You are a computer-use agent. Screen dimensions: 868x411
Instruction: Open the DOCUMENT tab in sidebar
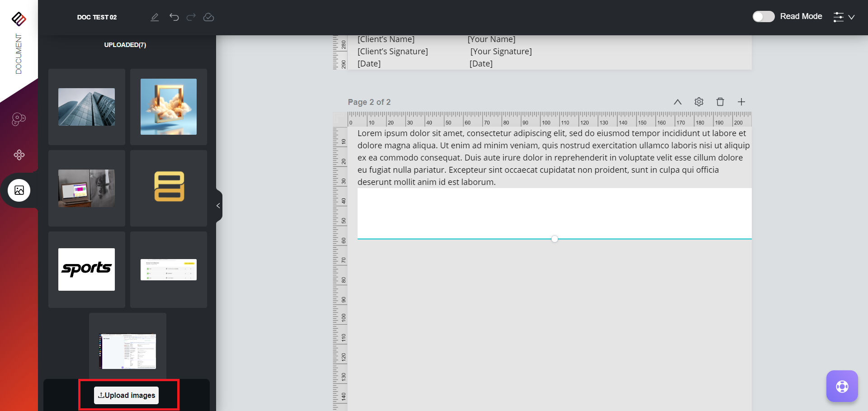coord(19,53)
